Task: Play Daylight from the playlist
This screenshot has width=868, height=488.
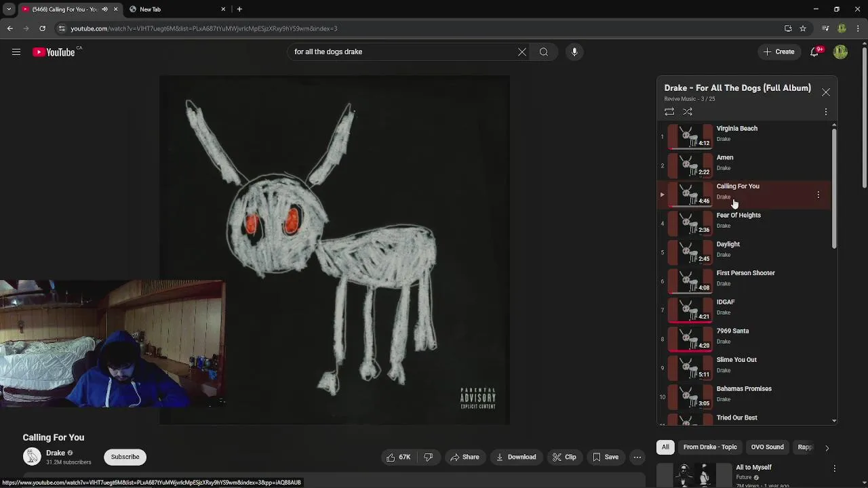Action: pos(745,252)
